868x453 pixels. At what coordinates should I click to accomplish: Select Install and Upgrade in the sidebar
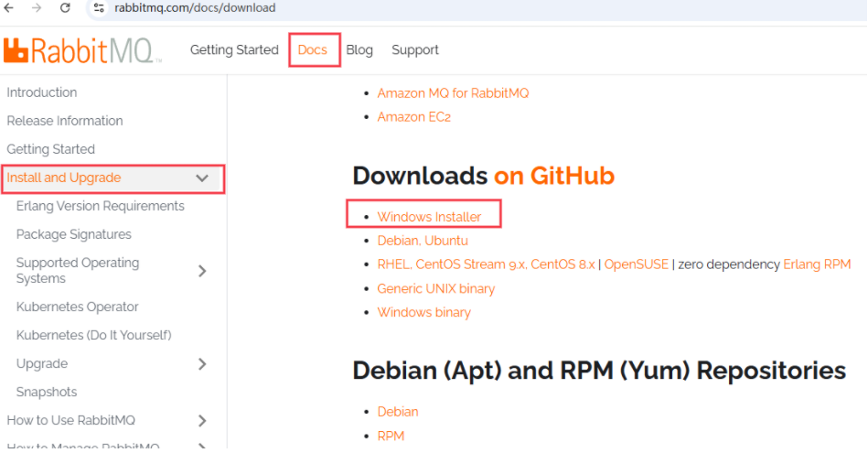64,178
